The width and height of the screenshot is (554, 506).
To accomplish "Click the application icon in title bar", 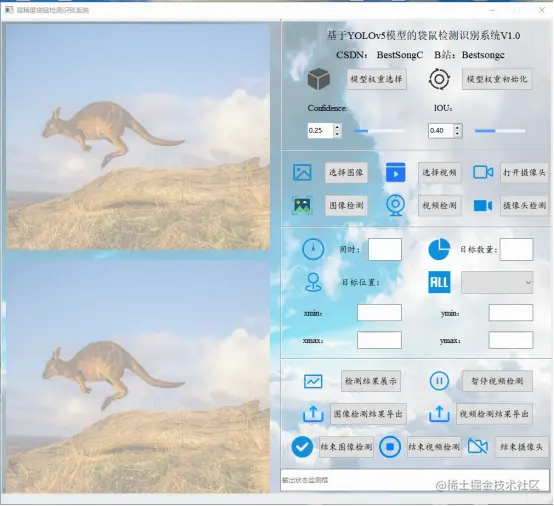I will (x=9, y=10).
